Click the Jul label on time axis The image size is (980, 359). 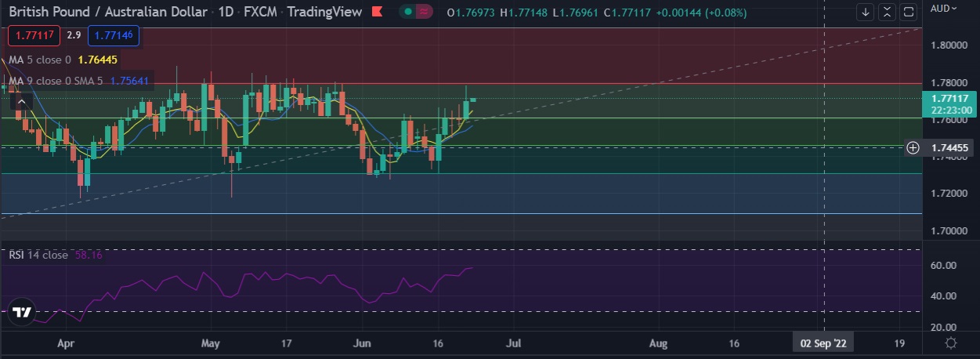(515, 343)
